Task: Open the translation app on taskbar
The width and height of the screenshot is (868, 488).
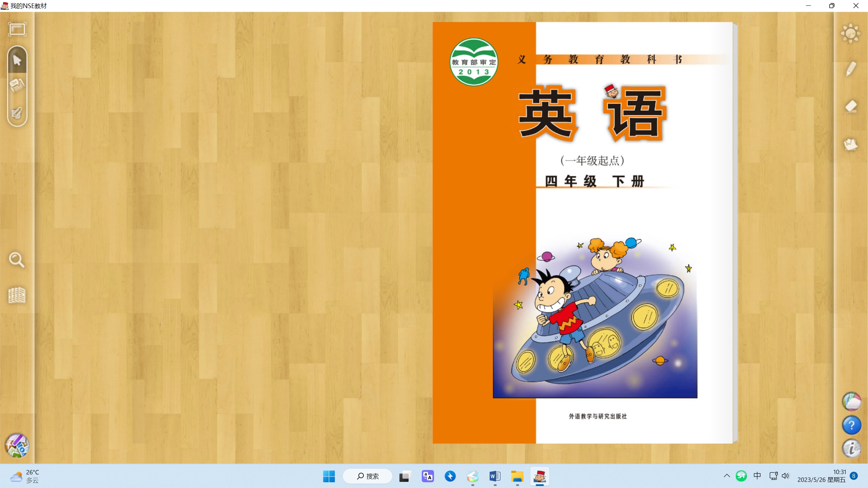Action: pos(428,476)
